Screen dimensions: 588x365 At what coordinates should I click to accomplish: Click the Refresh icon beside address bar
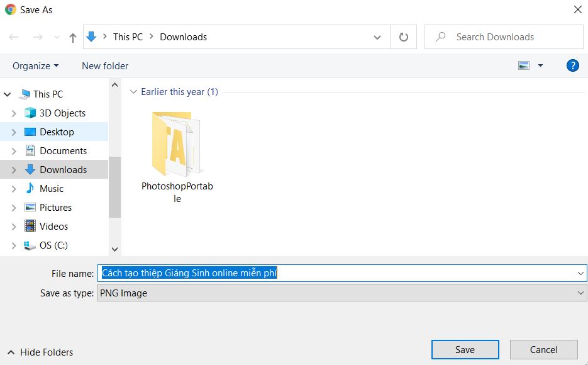coord(404,37)
